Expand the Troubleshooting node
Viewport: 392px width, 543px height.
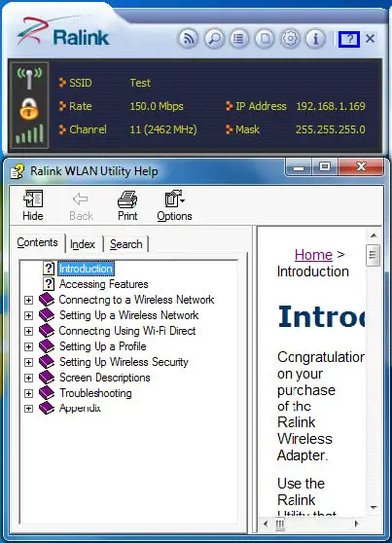[29, 393]
